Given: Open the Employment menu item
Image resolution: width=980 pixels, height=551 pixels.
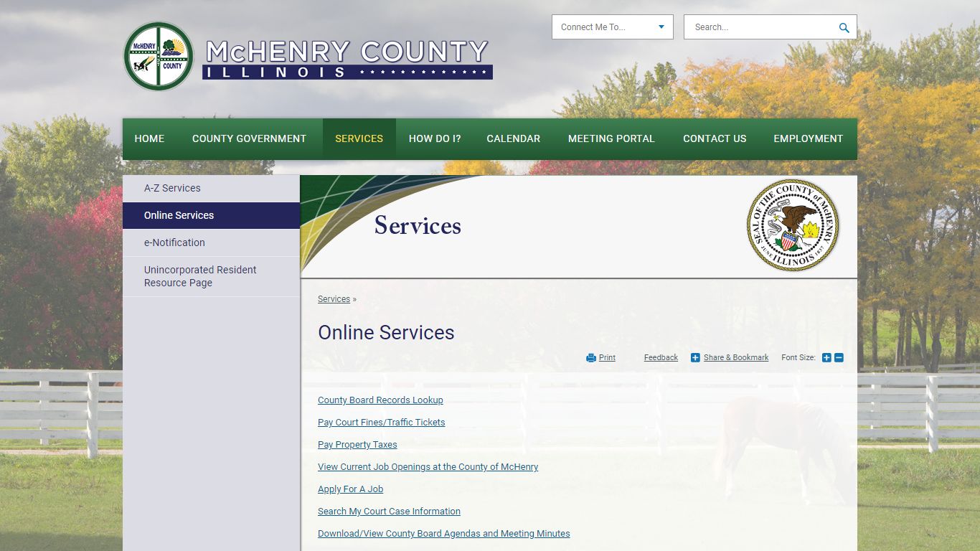Looking at the screenshot, I should click(809, 138).
